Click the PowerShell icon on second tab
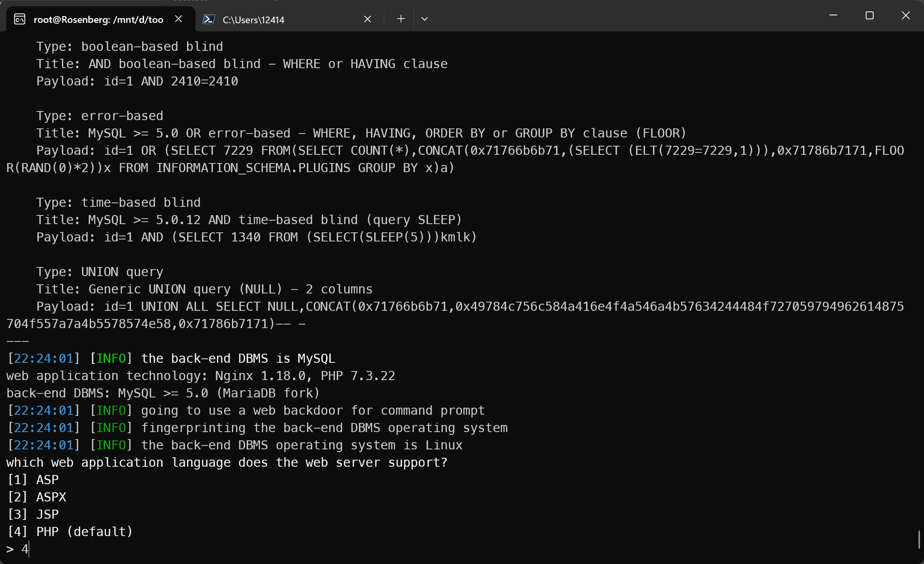 [x=208, y=19]
